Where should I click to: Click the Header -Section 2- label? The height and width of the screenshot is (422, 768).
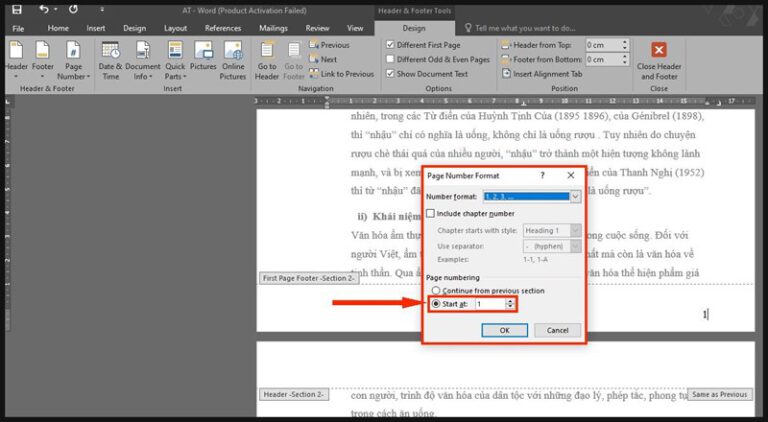pos(294,394)
